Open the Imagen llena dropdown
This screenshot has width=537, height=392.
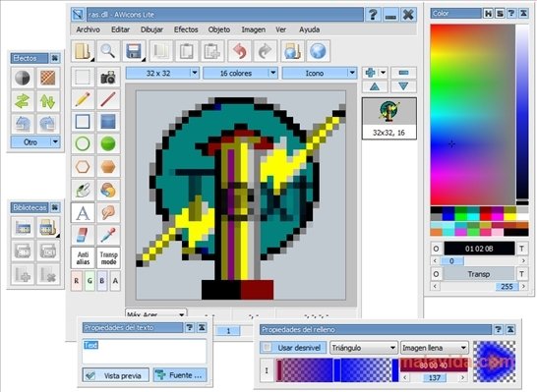pyautogui.click(x=435, y=348)
